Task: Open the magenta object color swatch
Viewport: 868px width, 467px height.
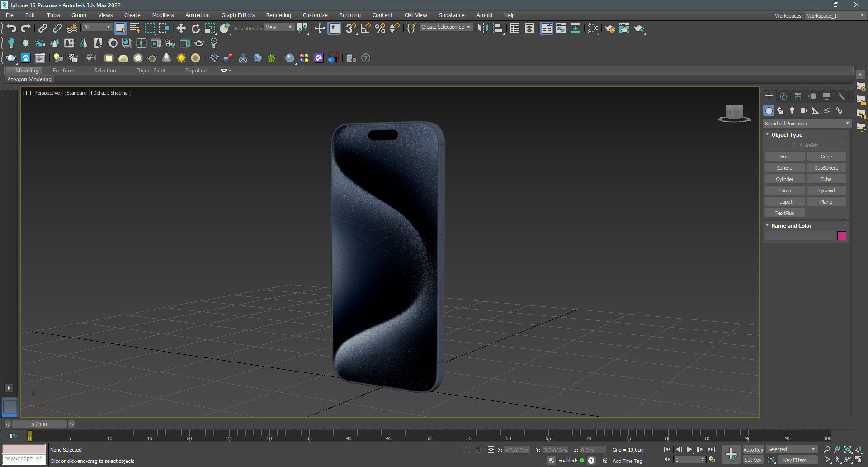Action: tap(841, 236)
